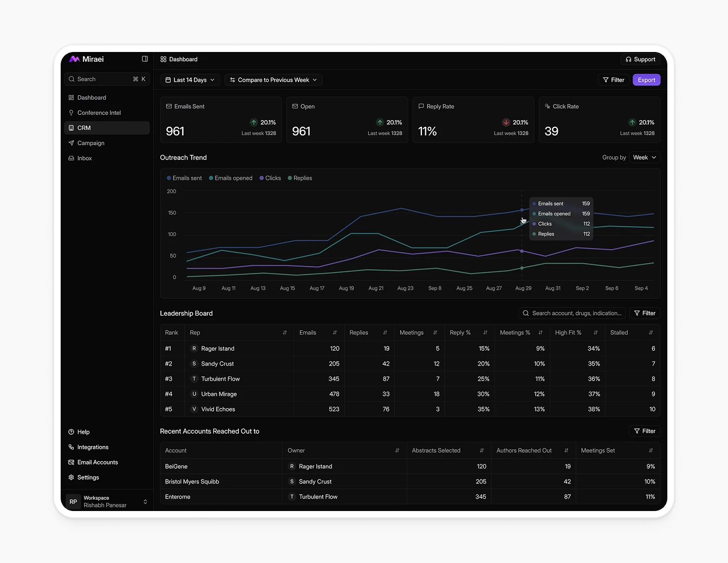This screenshot has height=563, width=728.
Task: Open the Integrations panel
Action: click(x=92, y=447)
